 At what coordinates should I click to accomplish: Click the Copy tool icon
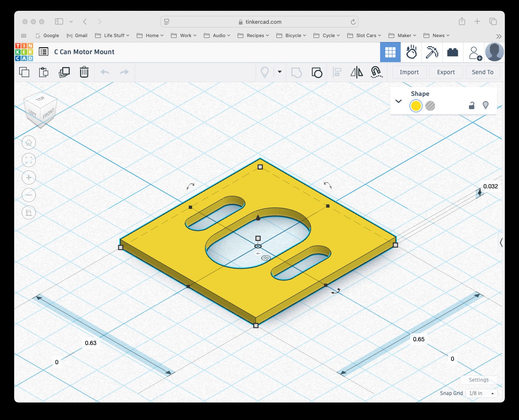click(24, 72)
